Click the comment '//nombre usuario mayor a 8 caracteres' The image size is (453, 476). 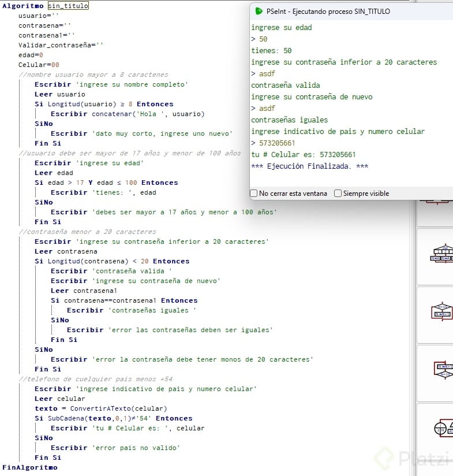coord(93,75)
